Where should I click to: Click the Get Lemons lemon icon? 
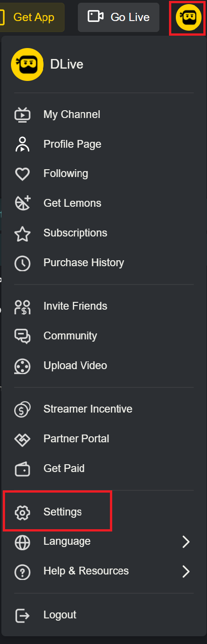point(22,203)
